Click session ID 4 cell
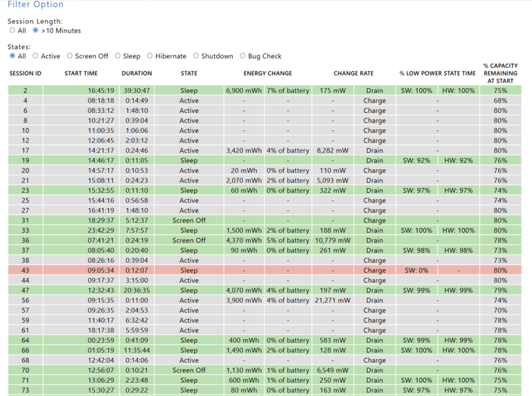Viewport: 532px width, 396px height. 26,101
